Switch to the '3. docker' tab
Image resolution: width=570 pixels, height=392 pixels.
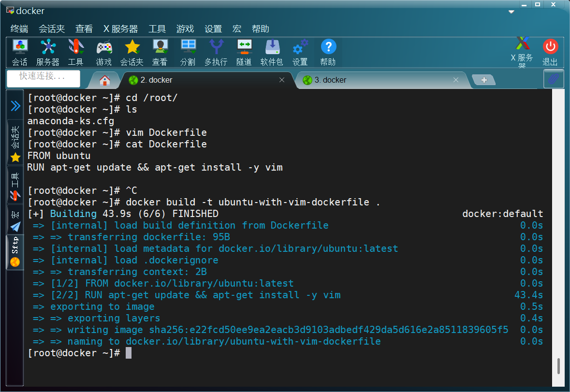(382, 80)
